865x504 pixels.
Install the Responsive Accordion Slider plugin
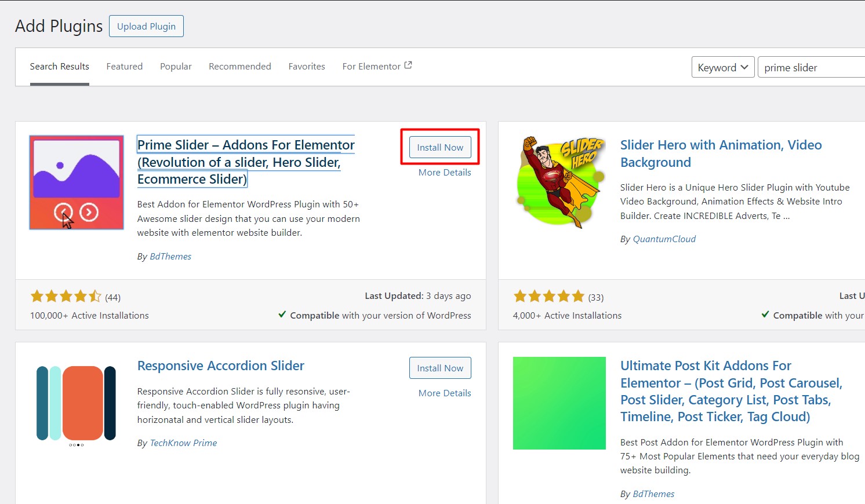click(x=440, y=368)
